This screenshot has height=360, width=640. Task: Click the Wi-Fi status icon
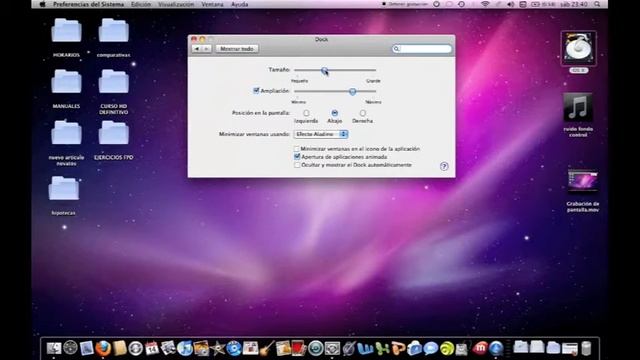click(x=485, y=4)
